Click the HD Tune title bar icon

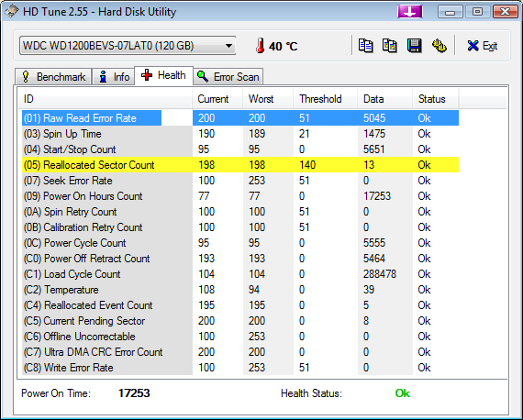[12, 12]
